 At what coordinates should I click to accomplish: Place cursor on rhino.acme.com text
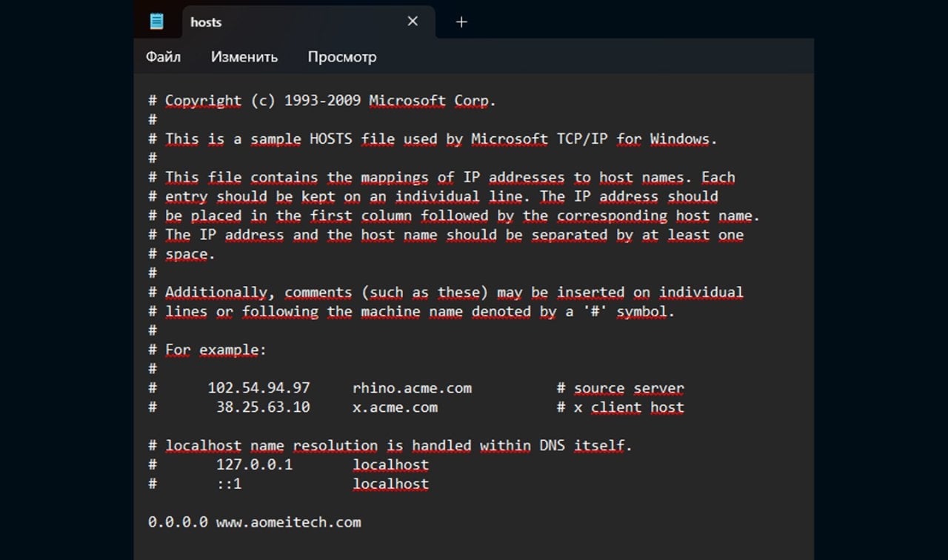[x=412, y=388]
